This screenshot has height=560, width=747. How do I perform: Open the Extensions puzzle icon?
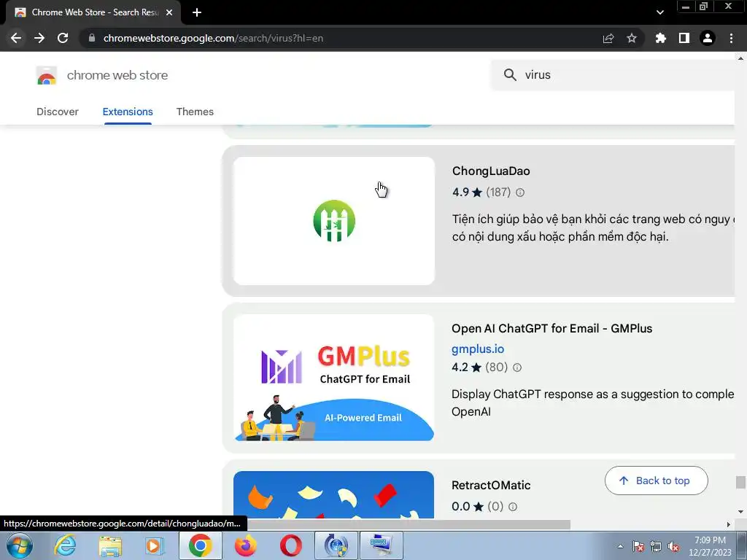[x=660, y=38]
